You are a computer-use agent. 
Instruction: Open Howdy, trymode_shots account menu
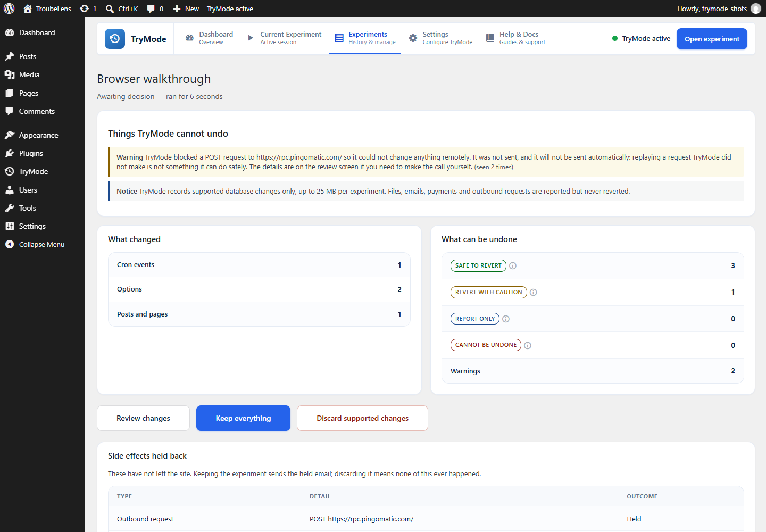[719, 9]
